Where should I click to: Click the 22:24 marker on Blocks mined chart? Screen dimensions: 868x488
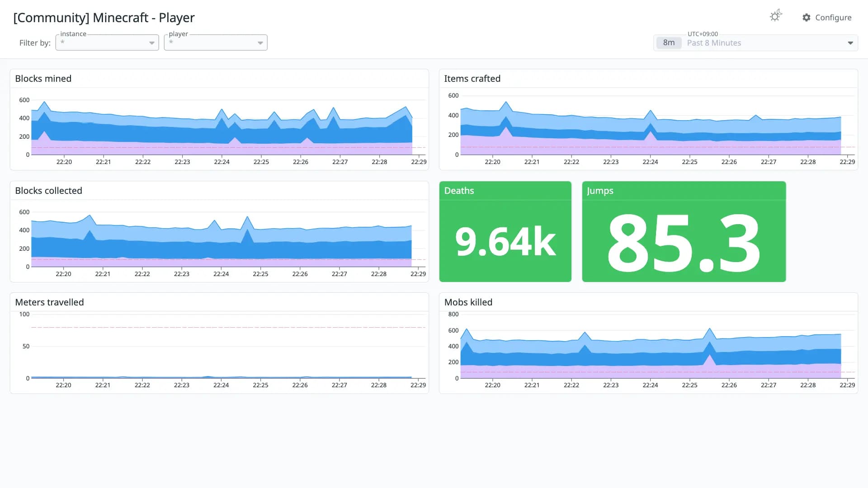click(x=222, y=162)
